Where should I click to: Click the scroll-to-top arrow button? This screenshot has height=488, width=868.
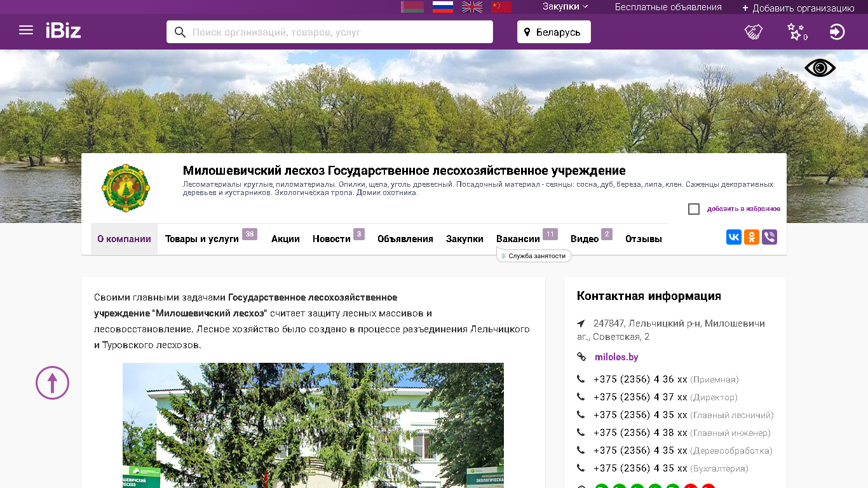[x=52, y=383]
